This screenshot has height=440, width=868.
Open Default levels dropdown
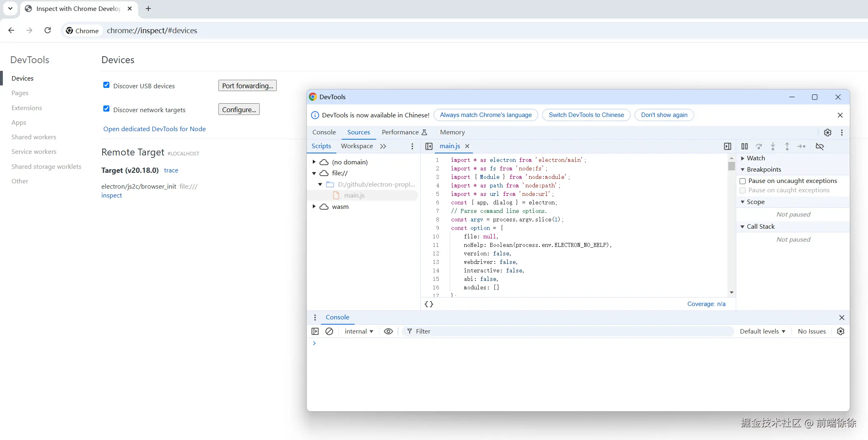click(762, 331)
